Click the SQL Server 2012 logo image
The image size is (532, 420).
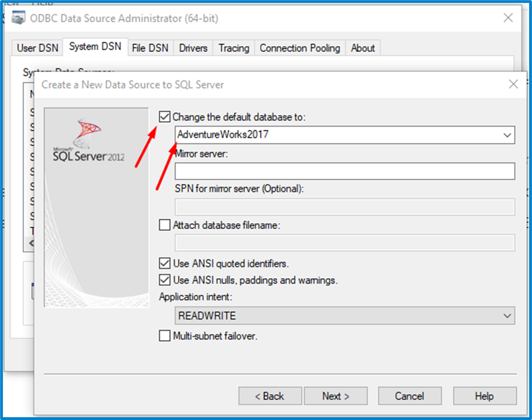coord(88,141)
